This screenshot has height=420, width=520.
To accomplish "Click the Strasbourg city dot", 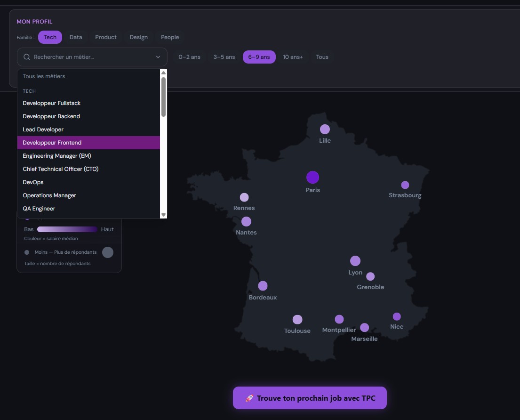I will coord(405,185).
